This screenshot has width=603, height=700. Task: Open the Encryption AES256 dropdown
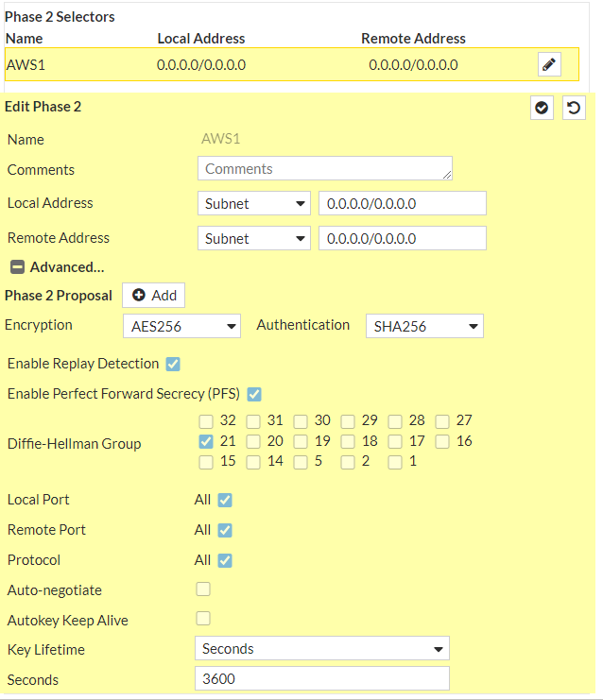[181, 326]
